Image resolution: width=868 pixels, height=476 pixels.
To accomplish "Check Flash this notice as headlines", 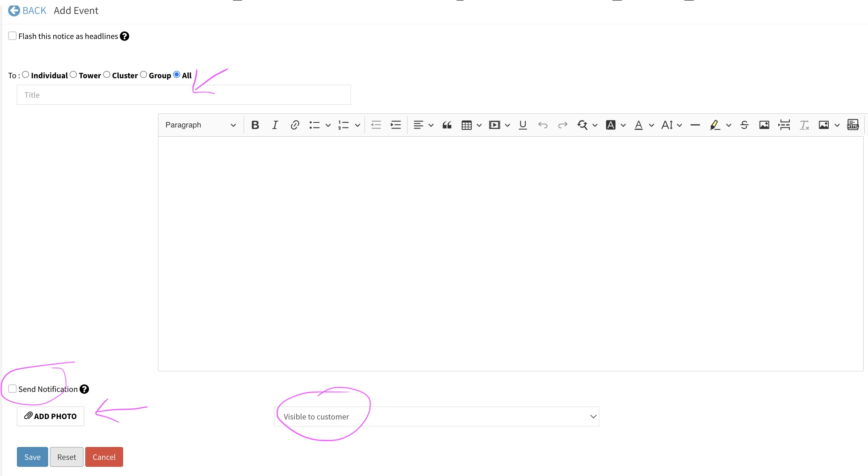I will click(x=12, y=36).
